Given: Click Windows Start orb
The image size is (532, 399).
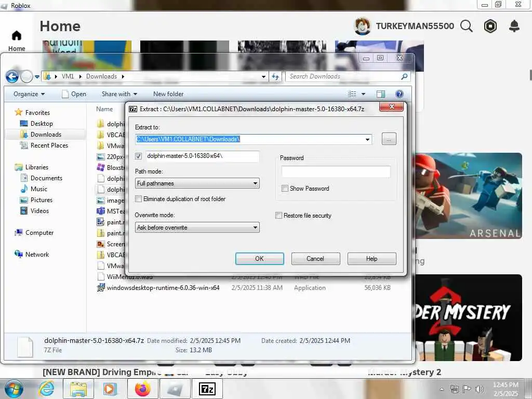Looking at the screenshot, I should click(14, 389).
